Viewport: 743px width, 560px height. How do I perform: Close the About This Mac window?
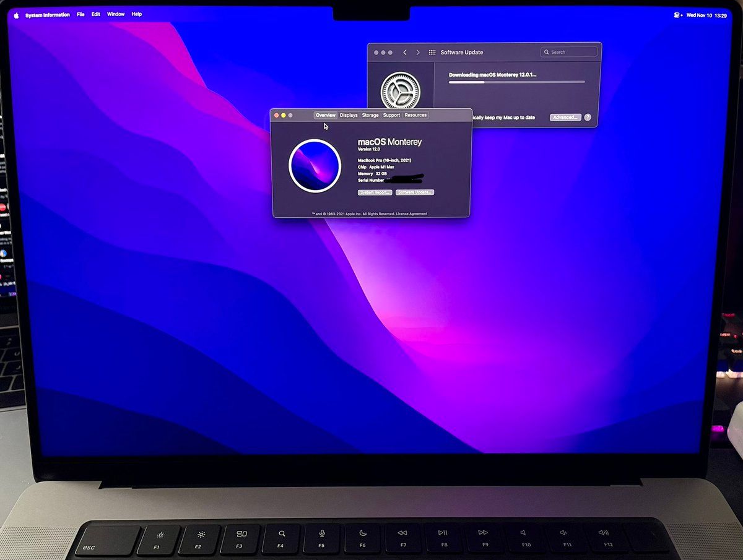277,115
